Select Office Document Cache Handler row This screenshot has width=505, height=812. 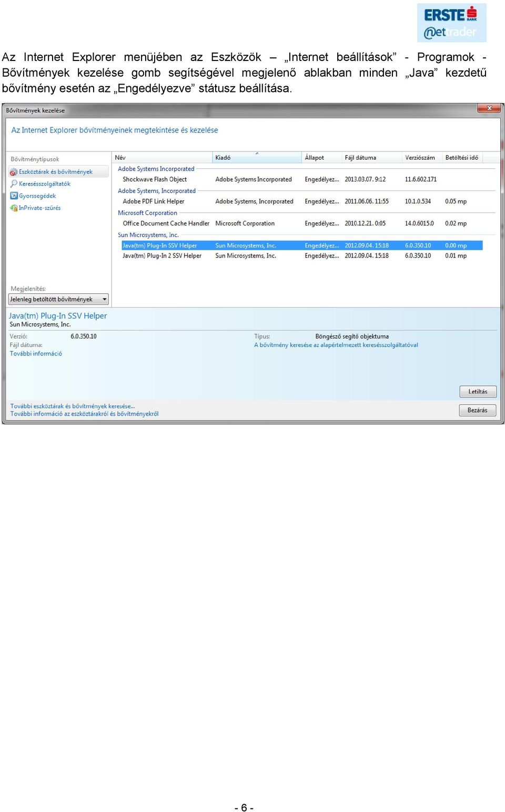(x=302, y=223)
